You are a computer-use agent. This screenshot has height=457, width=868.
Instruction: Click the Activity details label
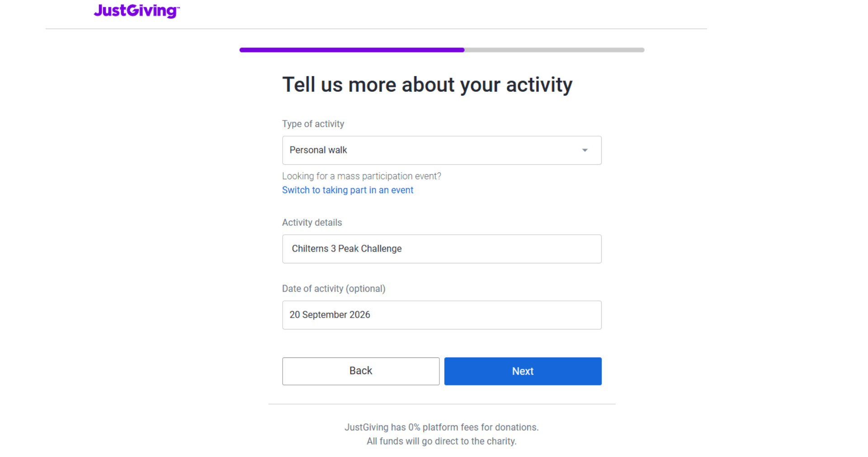[x=312, y=223]
